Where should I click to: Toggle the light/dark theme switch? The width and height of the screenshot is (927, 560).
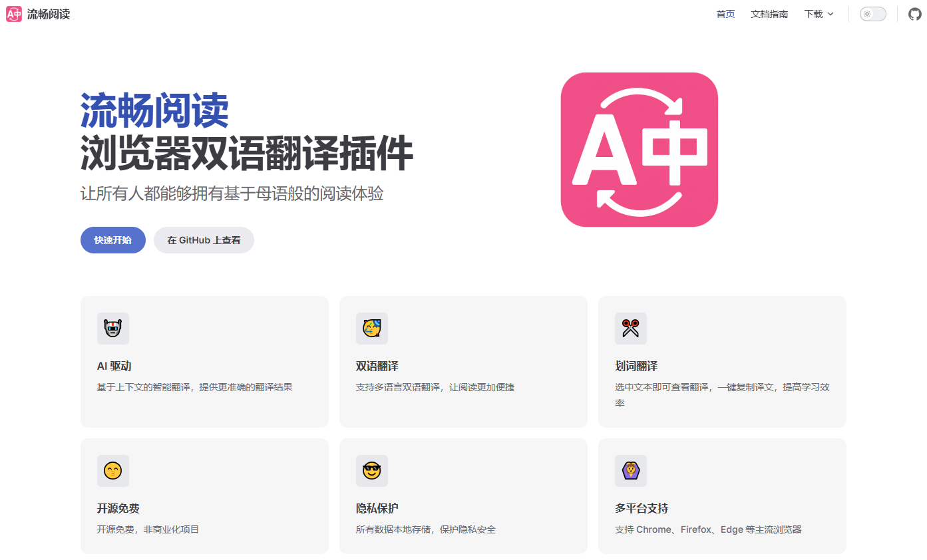coord(872,14)
